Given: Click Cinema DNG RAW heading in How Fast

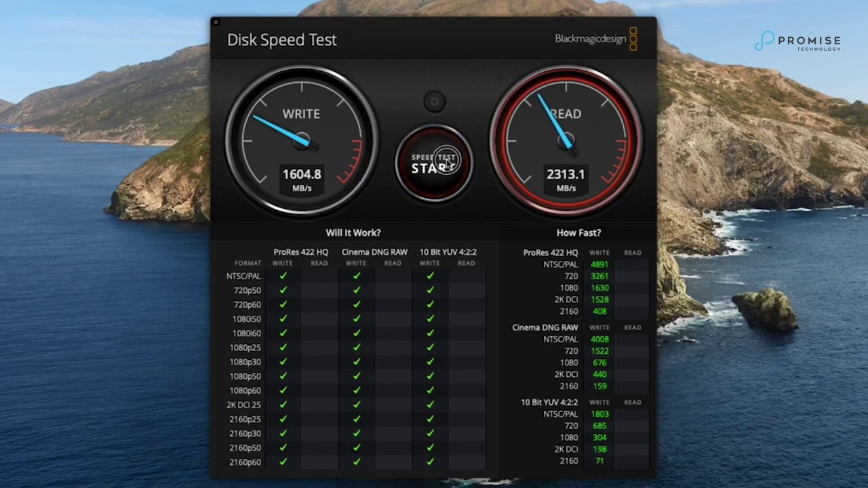Looking at the screenshot, I should [545, 327].
